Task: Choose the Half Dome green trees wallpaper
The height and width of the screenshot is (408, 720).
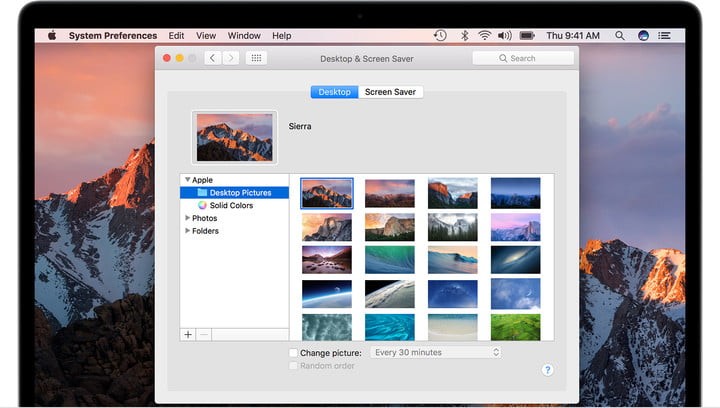Action: (x=390, y=227)
